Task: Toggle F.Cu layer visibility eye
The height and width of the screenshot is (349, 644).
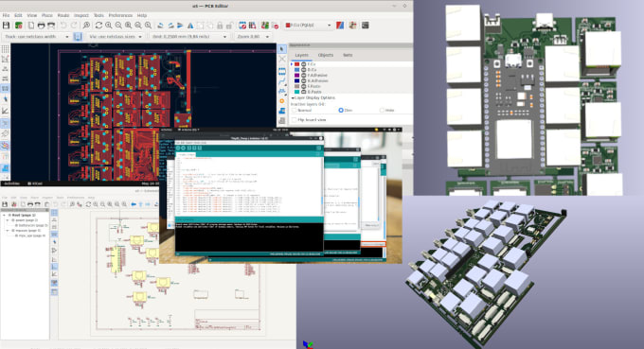Action: (303, 64)
